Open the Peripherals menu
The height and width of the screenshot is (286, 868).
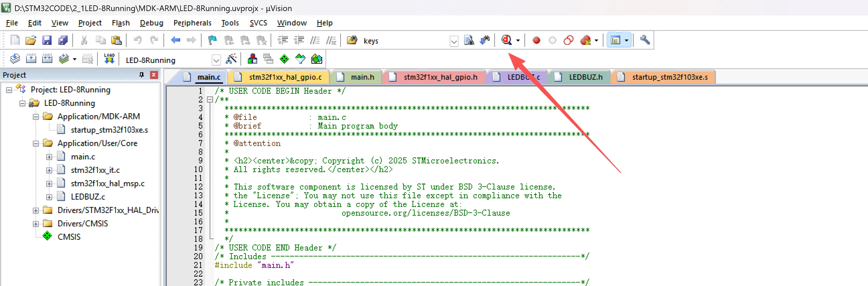tap(192, 23)
